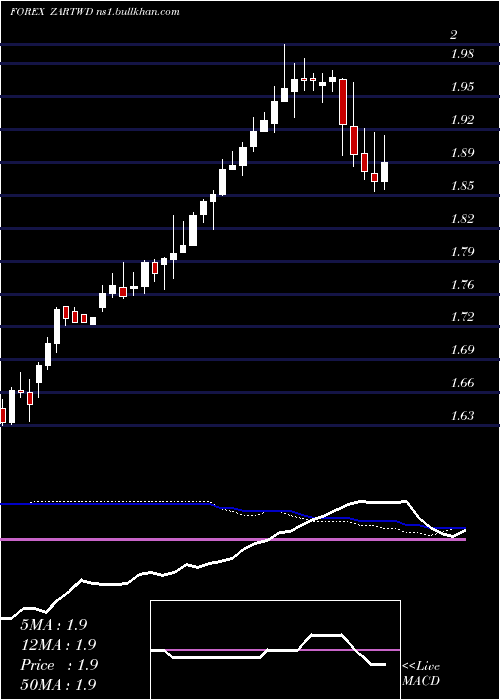Click the Price : 1.9 readout
500x700 pixels.
(58, 665)
